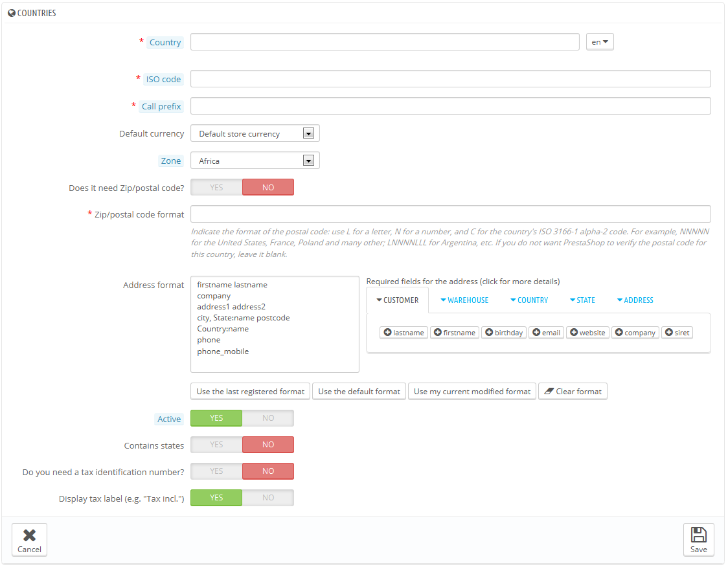Set Active to NO
Screen dimensions: 728x569
268,418
